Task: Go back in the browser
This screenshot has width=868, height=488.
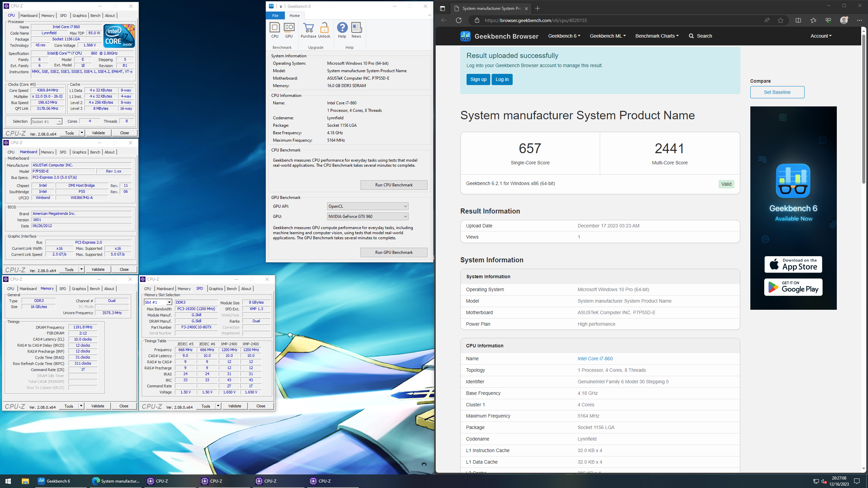Action: tap(444, 20)
